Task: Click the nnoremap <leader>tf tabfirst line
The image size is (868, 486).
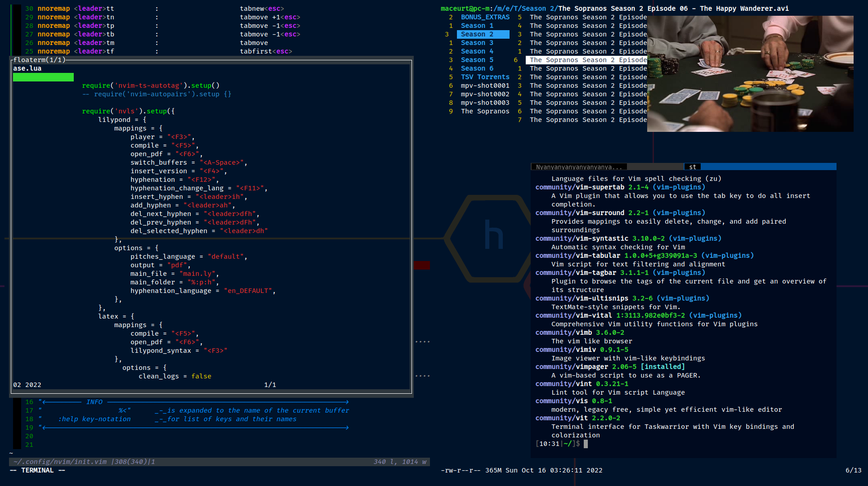Action: (x=165, y=51)
